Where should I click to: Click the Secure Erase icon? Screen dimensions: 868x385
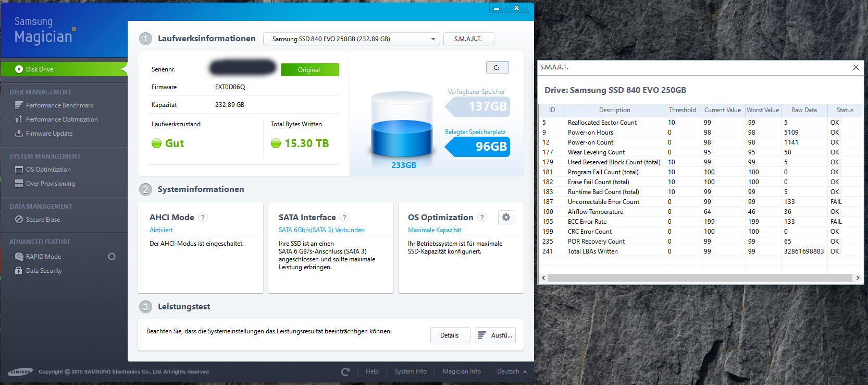(x=19, y=219)
